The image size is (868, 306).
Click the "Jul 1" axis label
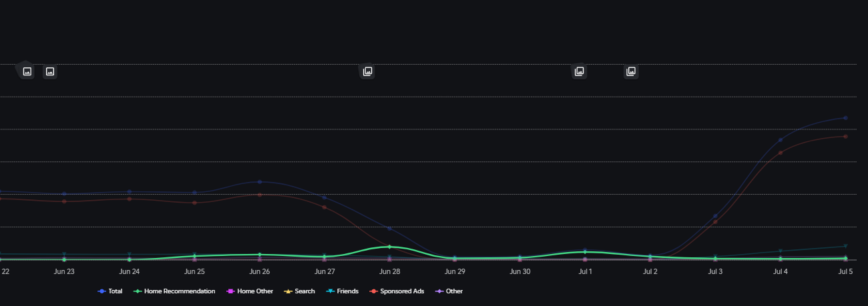click(x=585, y=272)
